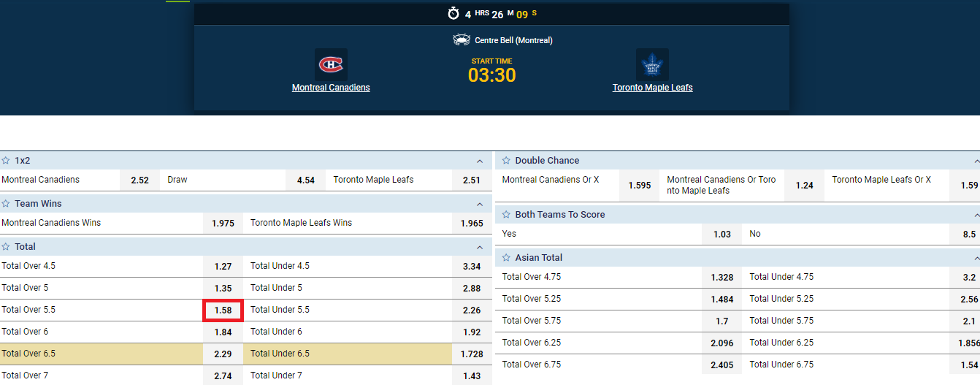Viewport: 980px width, 385px height.
Task: Favorite the Asian Total market star
Action: pos(506,258)
